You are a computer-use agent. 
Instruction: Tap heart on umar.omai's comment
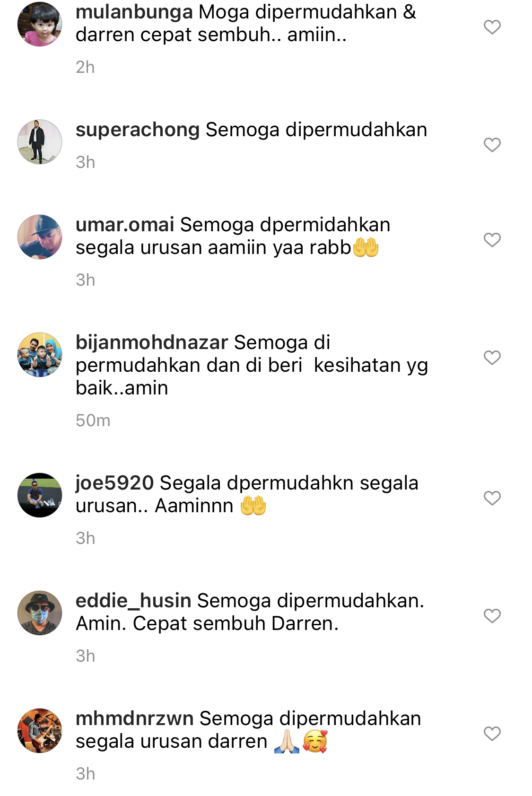point(492,240)
